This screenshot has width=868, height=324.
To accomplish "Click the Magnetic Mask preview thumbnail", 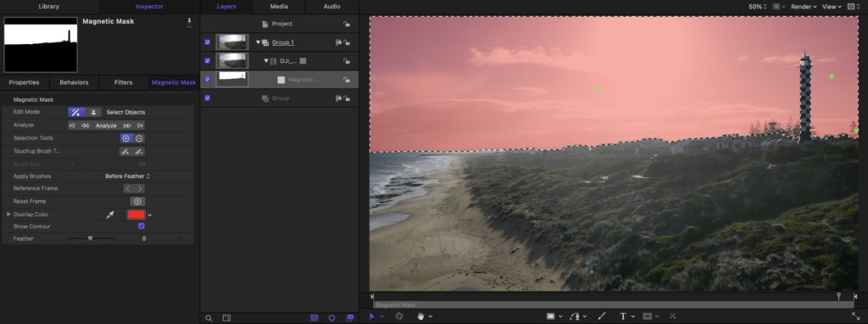I will pos(41,44).
